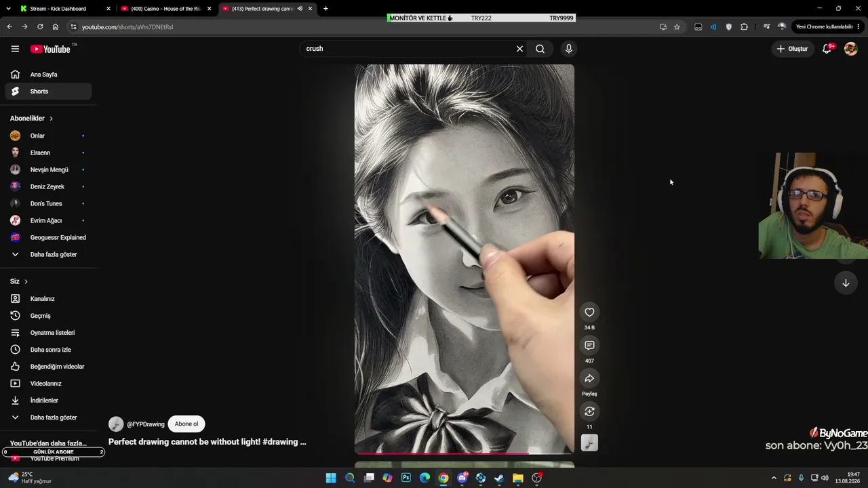The width and height of the screenshot is (868, 488).
Task: Open Discord from the taskbar
Action: tap(462, 478)
